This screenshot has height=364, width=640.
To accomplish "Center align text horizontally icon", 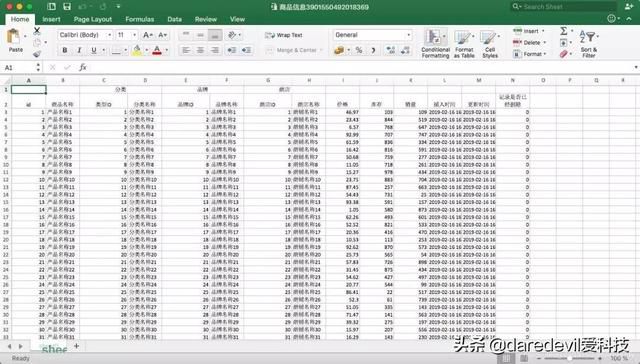I will (200, 50).
